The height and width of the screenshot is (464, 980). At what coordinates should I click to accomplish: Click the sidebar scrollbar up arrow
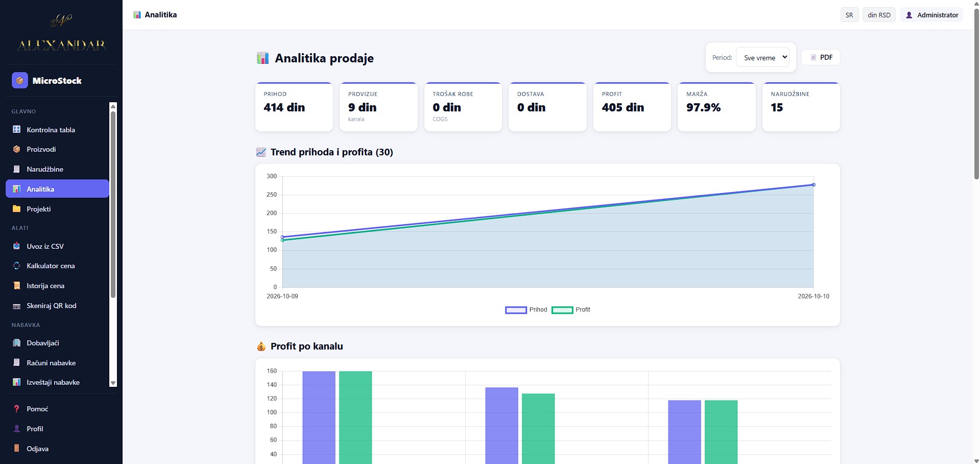pos(113,106)
